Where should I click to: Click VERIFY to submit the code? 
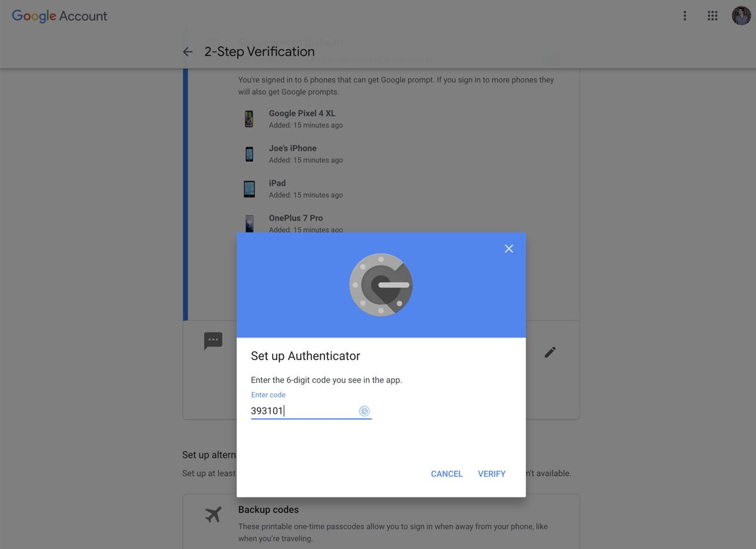point(491,473)
